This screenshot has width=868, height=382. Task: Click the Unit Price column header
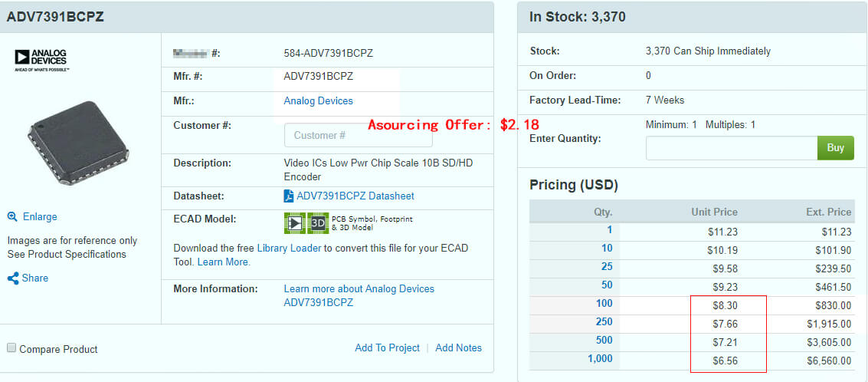714,212
